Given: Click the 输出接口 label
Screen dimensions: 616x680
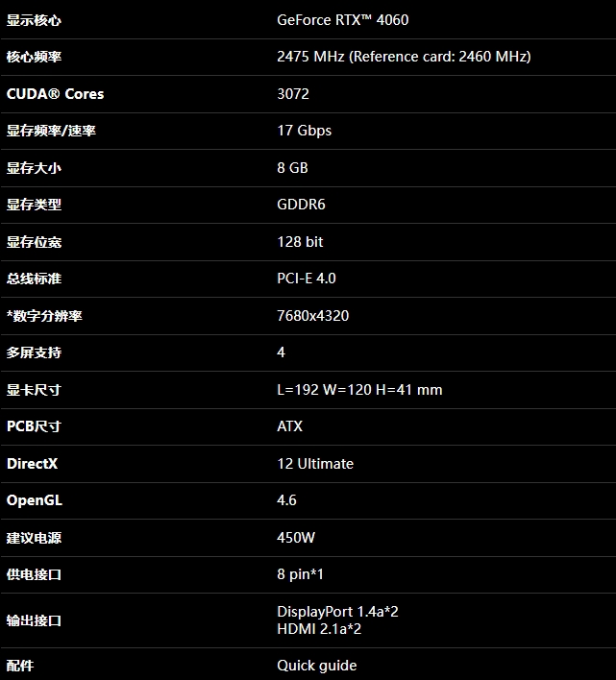Looking at the screenshot, I should [x=34, y=620].
